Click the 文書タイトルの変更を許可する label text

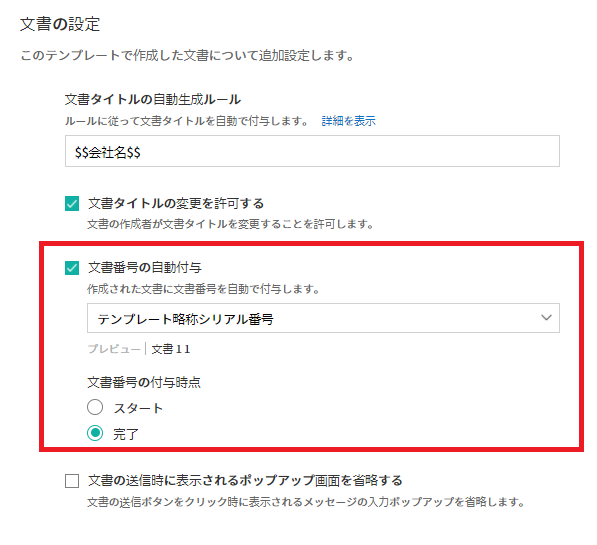tap(176, 203)
